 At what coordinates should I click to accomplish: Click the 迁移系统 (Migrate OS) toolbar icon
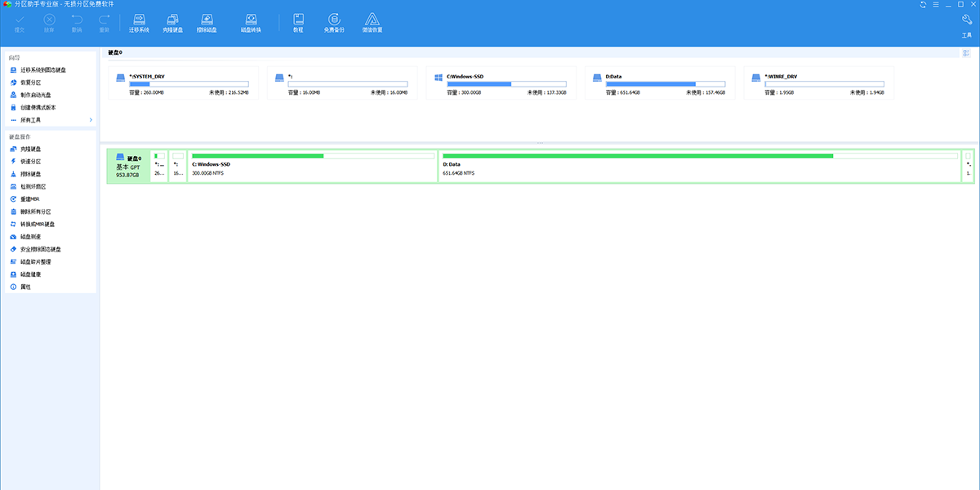139,23
